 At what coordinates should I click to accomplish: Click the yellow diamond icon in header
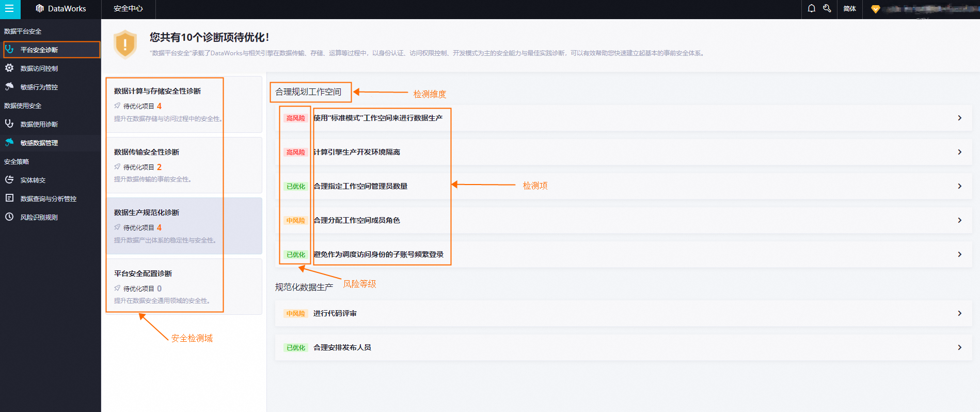pyautogui.click(x=875, y=9)
